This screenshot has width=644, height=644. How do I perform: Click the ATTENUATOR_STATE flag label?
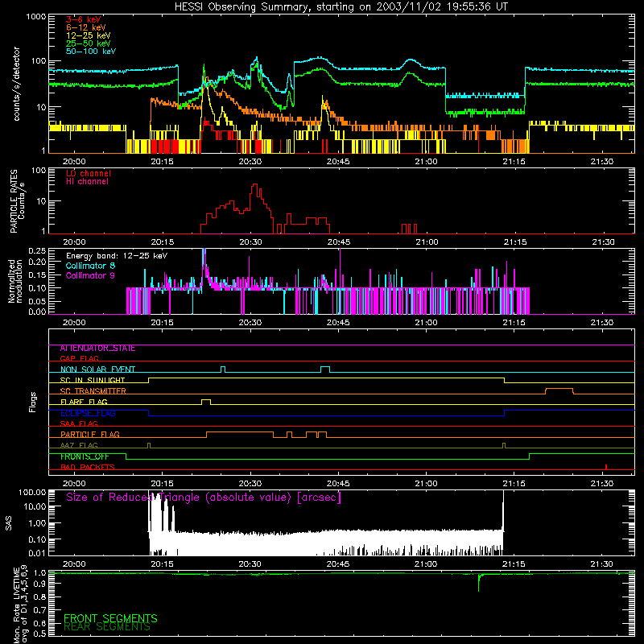(x=97, y=349)
